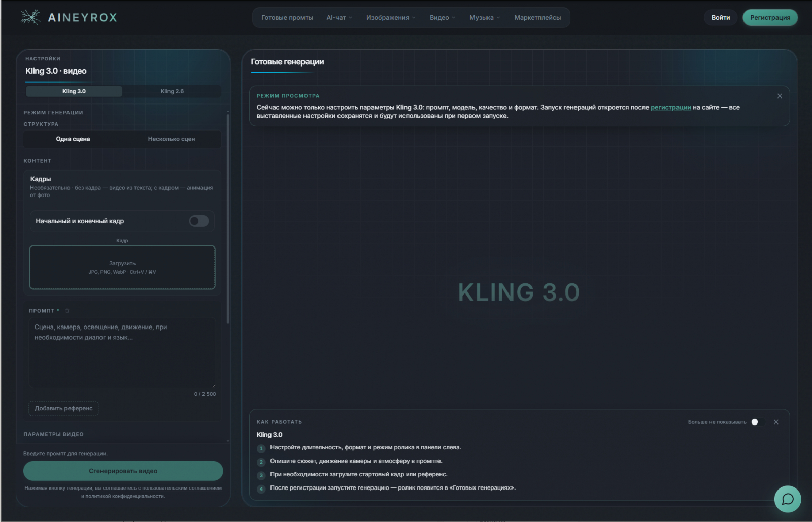Viewport: 812px width, 522px height.
Task: Click the Готовые генерации heading
Action: 287,62
